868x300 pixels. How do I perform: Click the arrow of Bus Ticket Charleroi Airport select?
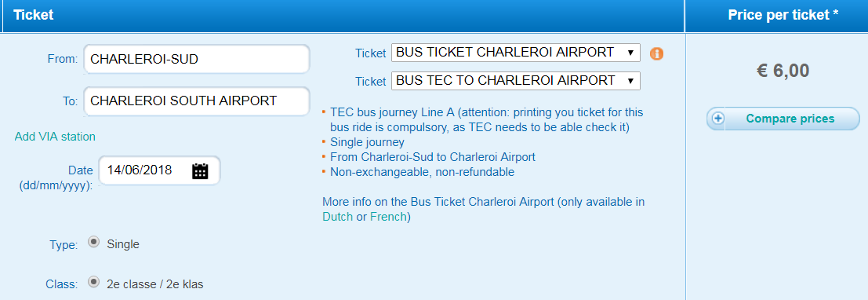[630, 53]
